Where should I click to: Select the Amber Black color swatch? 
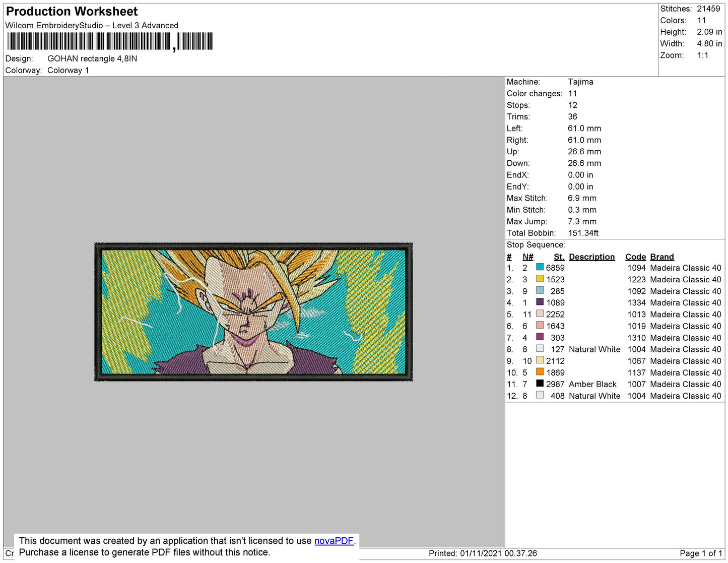tap(540, 384)
